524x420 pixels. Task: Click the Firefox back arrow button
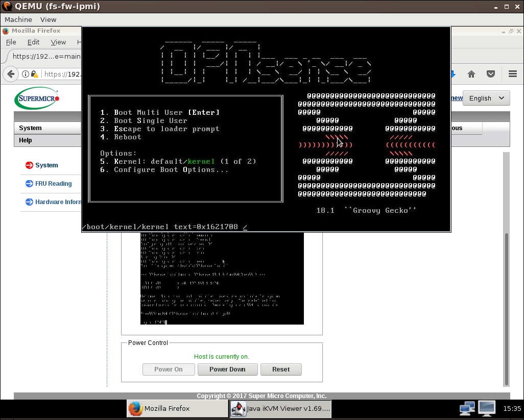11,74
